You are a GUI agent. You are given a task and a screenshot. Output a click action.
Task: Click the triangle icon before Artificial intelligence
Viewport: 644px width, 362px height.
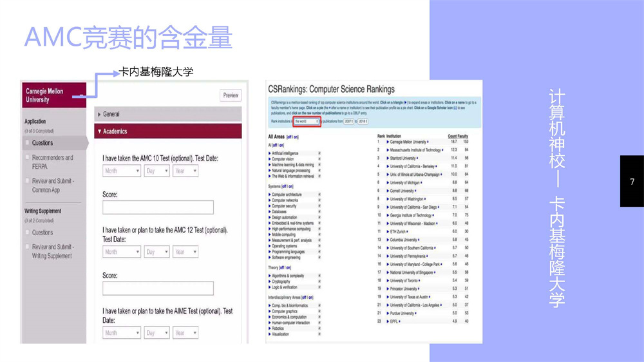pos(270,153)
